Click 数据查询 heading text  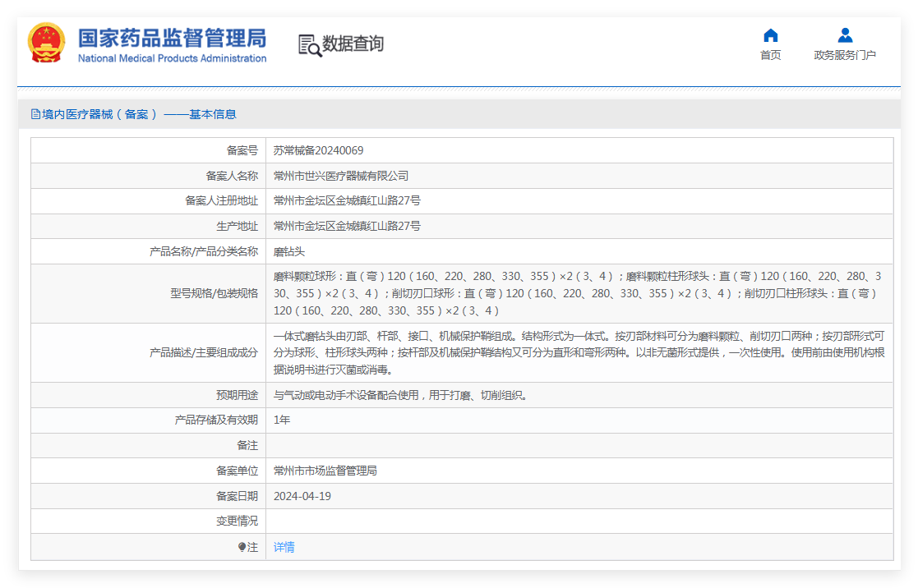click(x=353, y=44)
